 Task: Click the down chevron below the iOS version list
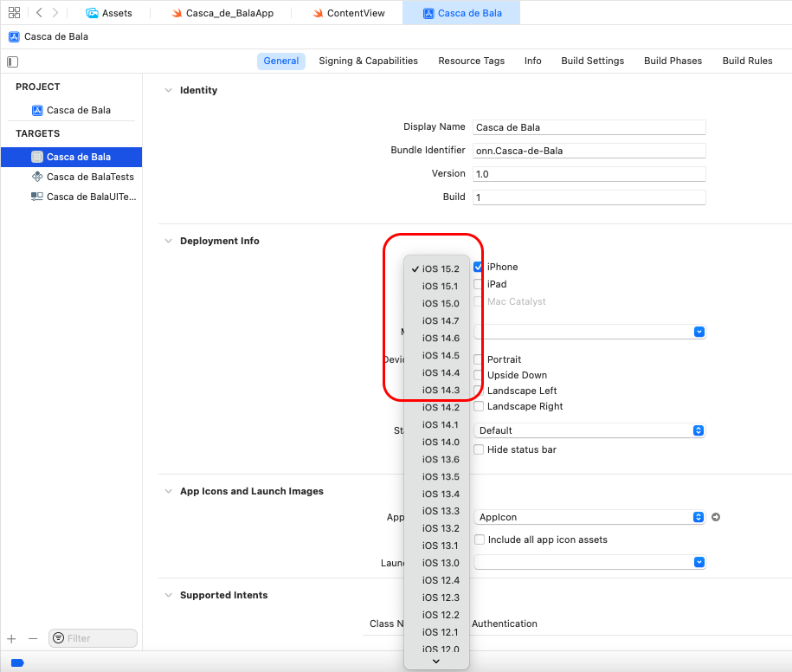point(436,661)
